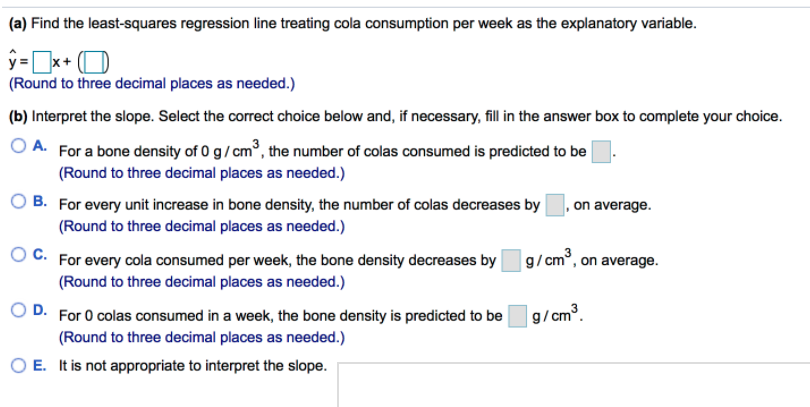The image size is (810, 407).
Task: Click the empty text box at the bottom
Action: click(x=570, y=385)
